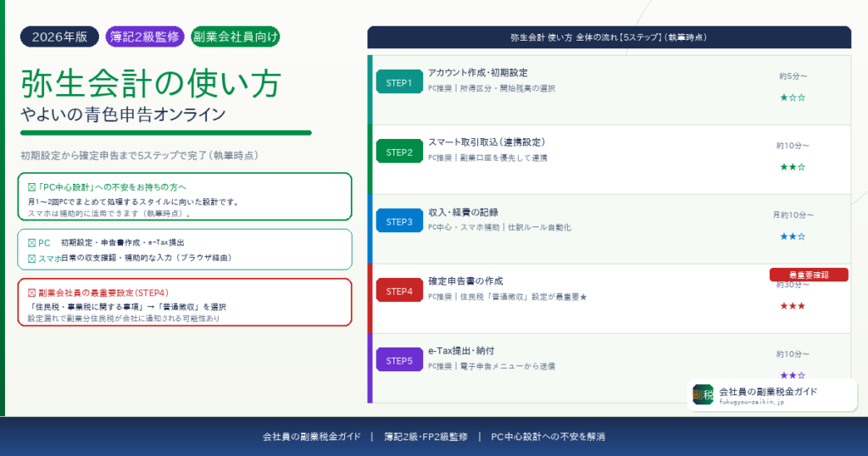Click star rating for STEP5 row
Image resolution: width=868 pixels, height=456 pixels.
click(793, 375)
